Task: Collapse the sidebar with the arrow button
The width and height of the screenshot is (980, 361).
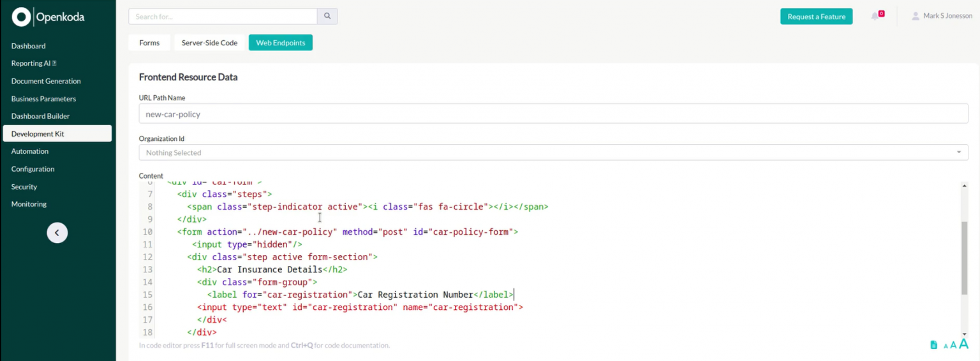Action: [57, 233]
